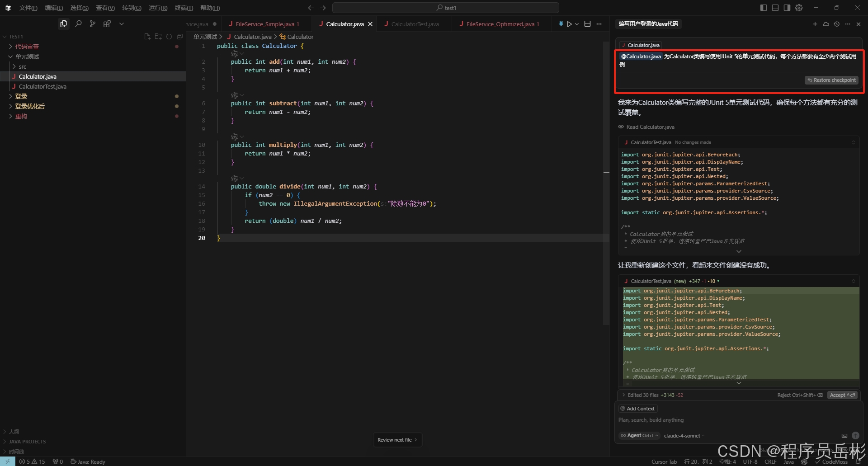This screenshot has width=868, height=466.
Task: Click the chat input 'Plan, search, build anything'
Action: pyautogui.click(x=738, y=420)
